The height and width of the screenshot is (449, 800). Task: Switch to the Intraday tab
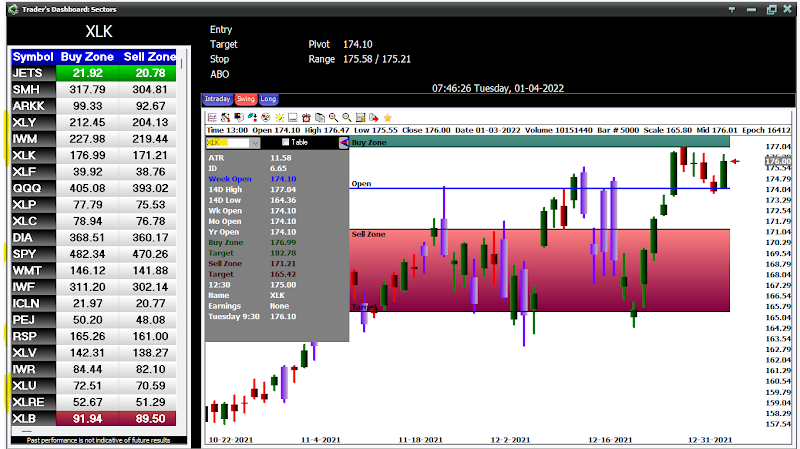(217, 99)
